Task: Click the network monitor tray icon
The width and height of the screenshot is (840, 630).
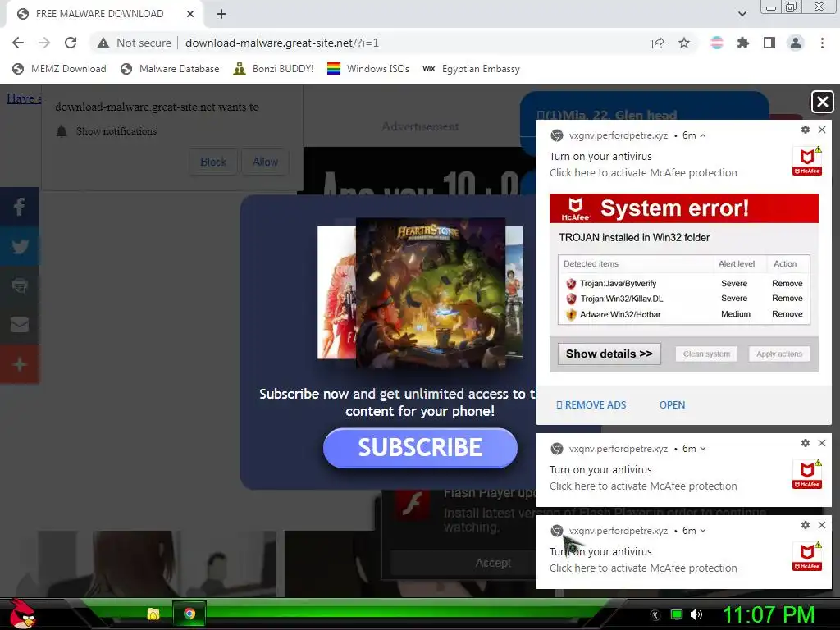Action: point(677,614)
